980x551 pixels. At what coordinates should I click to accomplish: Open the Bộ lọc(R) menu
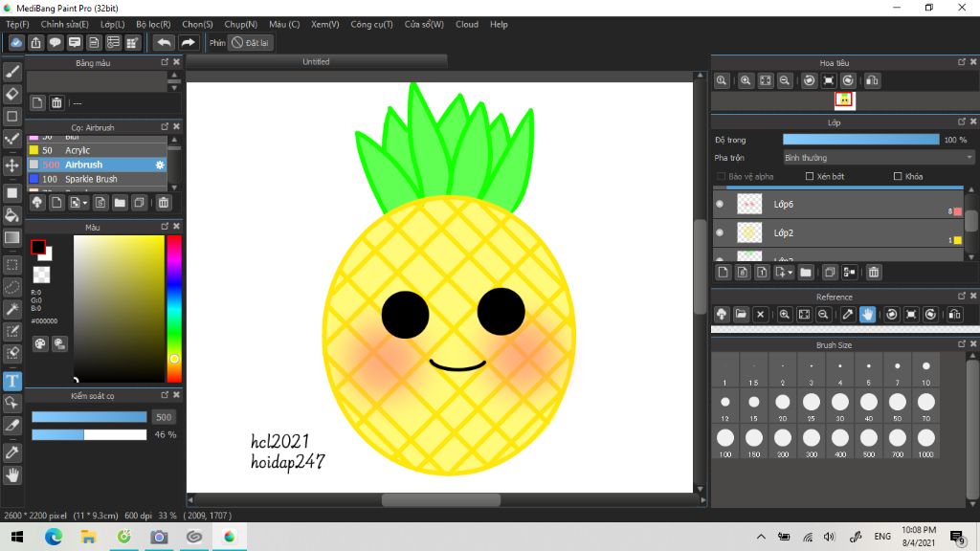point(153,24)
